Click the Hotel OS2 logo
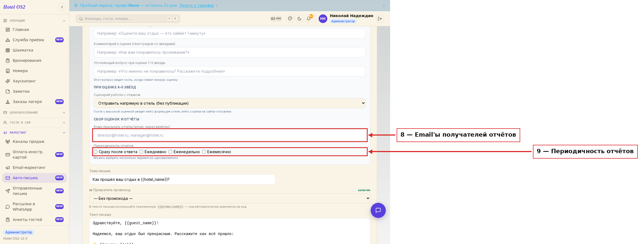The height and width of the screenshot is (244, 644). 14,7
